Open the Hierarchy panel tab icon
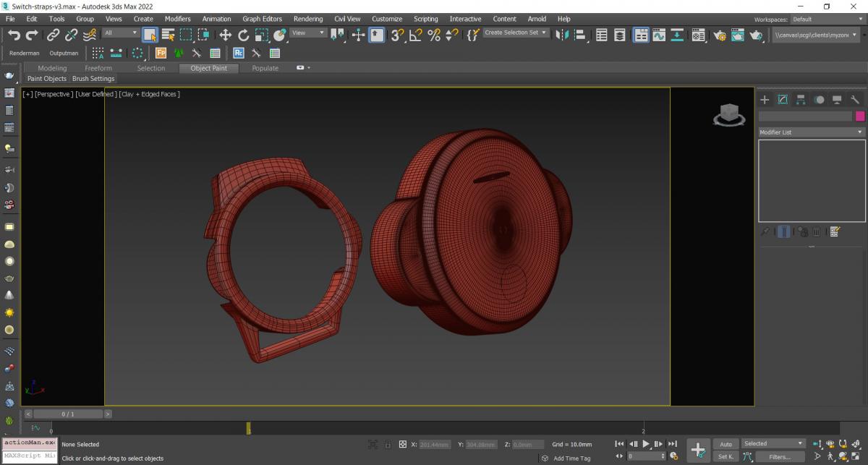This screenshot has height=465, width=868. [801, 100]
